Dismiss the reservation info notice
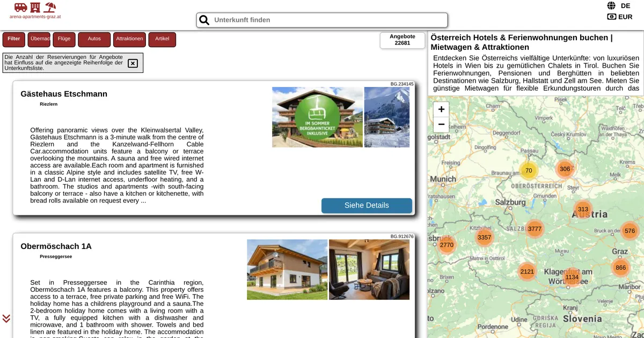The image size is (644, 338). 133,63
